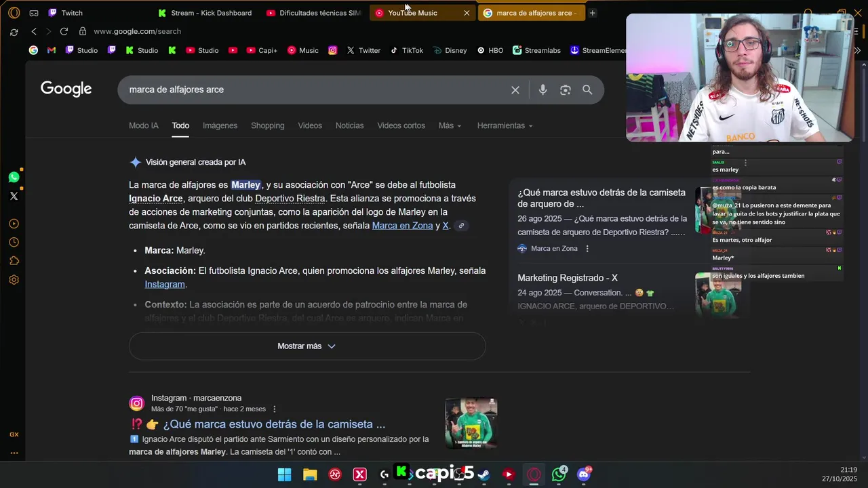
Task: Open the Streamlabs bookmark
Action: point(536,50)
